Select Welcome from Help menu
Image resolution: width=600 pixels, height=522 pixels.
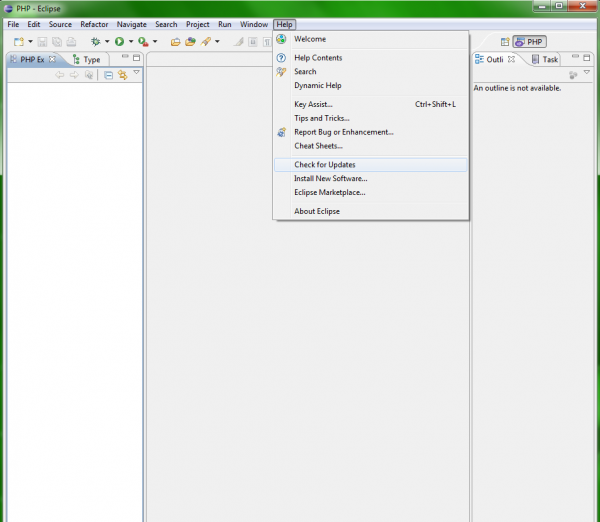[370, 39]
